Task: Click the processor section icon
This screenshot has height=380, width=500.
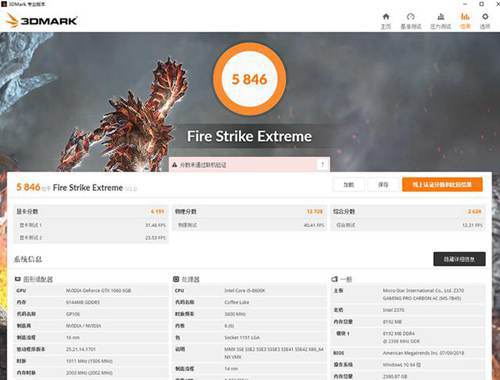Action: click(176, 279)
